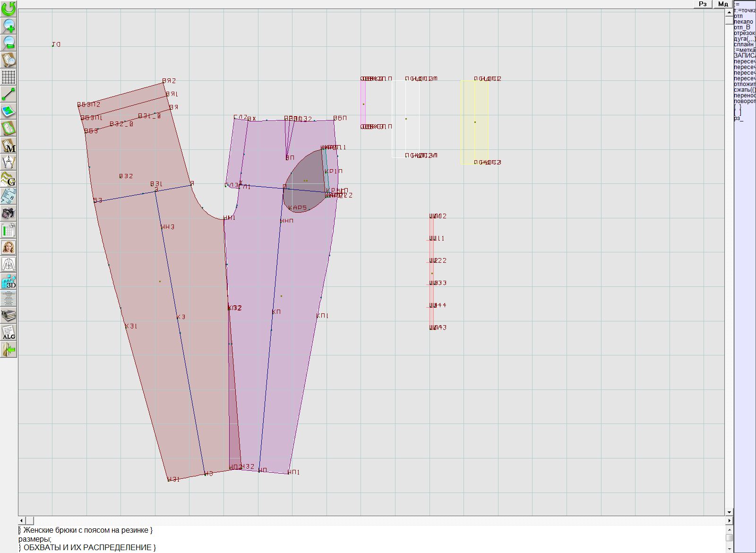
Task: Select the compass divider tool
Action: pyautogui.click(x=9, y=163)
